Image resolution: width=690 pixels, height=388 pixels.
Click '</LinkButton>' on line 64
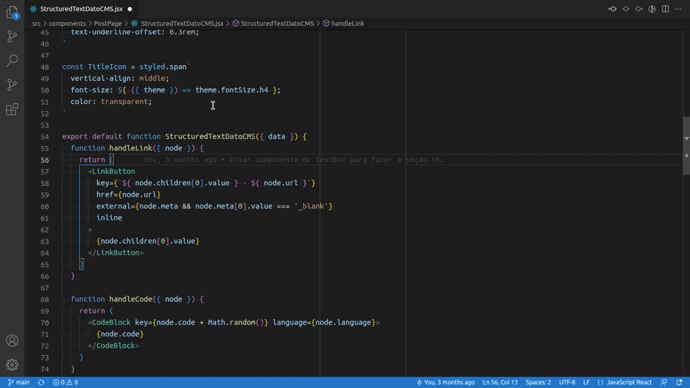click(116, 253)
